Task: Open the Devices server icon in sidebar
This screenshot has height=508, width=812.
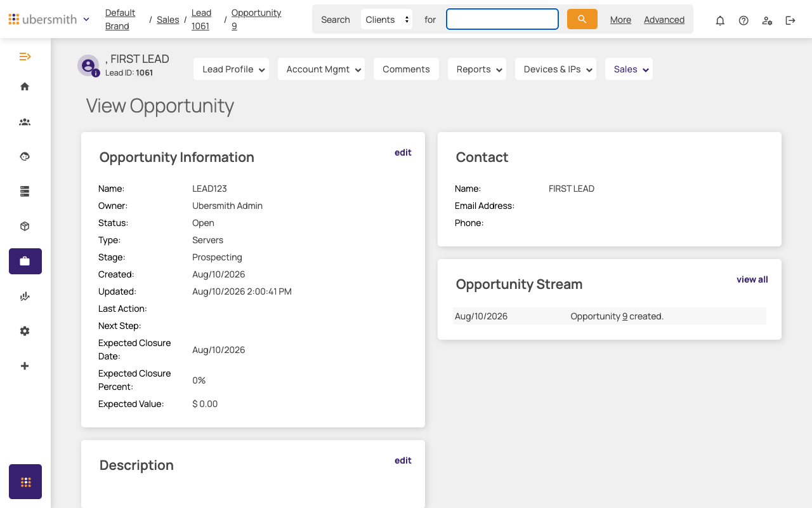Action: (25, 191)
